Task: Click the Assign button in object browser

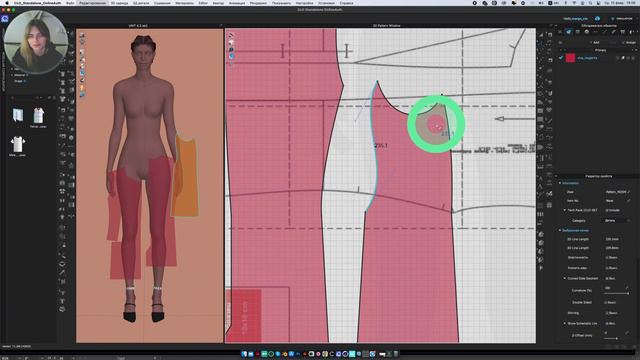Action: (x=630, y=42)
